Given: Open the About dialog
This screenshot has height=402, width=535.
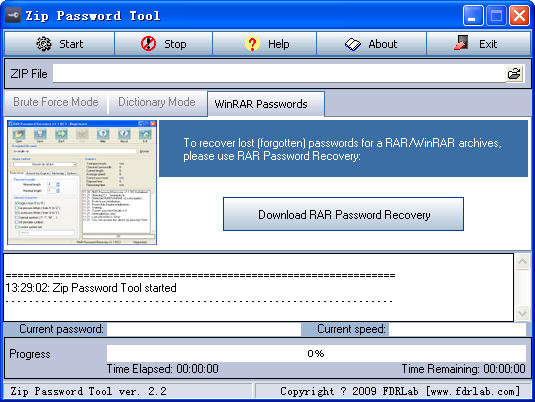Looking at the screenshot, I should click(371, 44).
